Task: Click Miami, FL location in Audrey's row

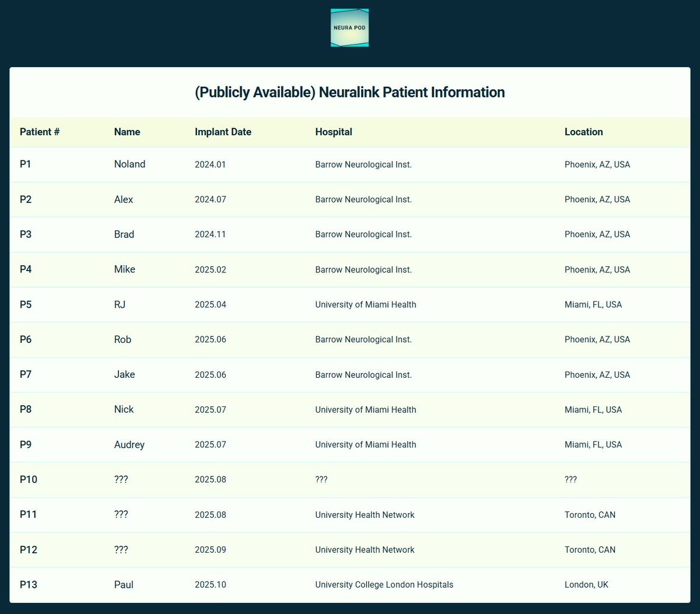Action: 593,444
